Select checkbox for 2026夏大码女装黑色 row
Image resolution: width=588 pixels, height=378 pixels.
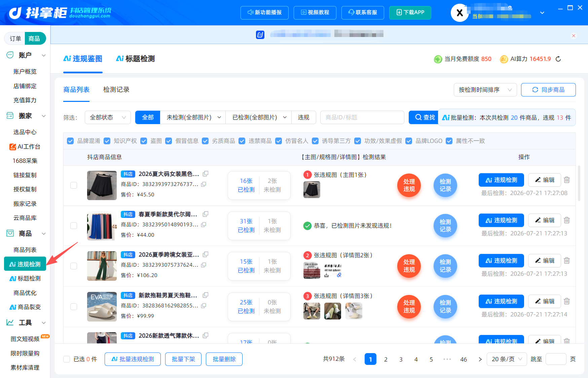pyautogui.click(x=74, y=185)
